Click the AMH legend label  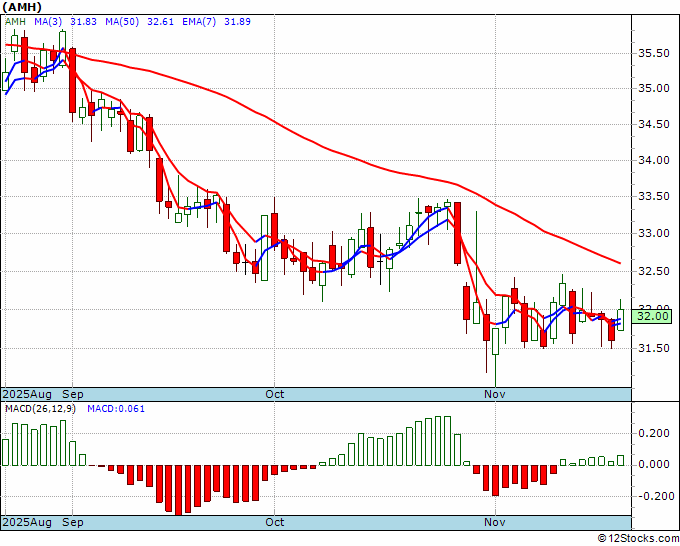(15, 21)
